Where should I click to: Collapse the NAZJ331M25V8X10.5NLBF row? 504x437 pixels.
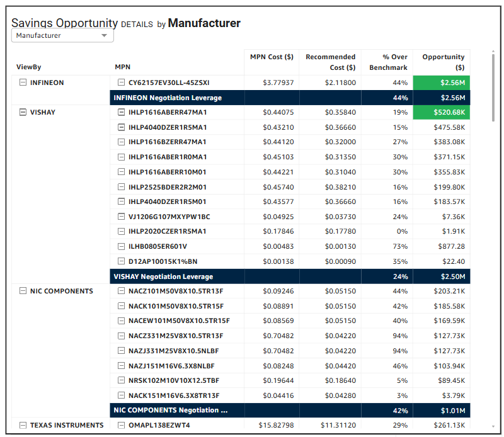tap(121, 351)
